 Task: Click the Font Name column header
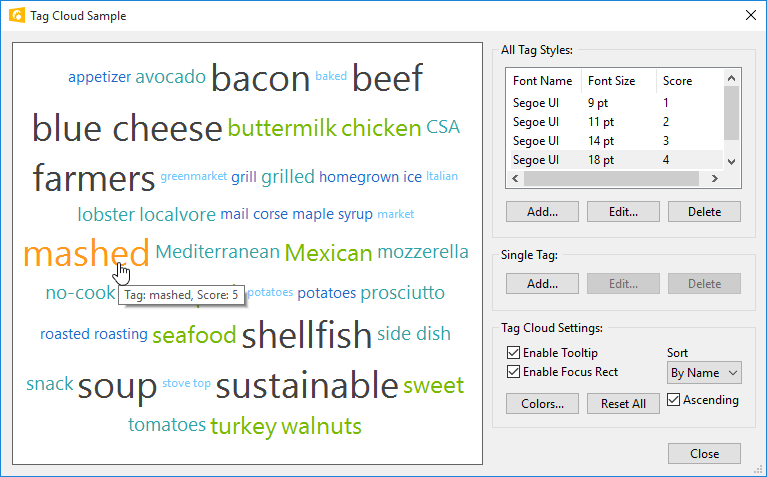[543, 81]
